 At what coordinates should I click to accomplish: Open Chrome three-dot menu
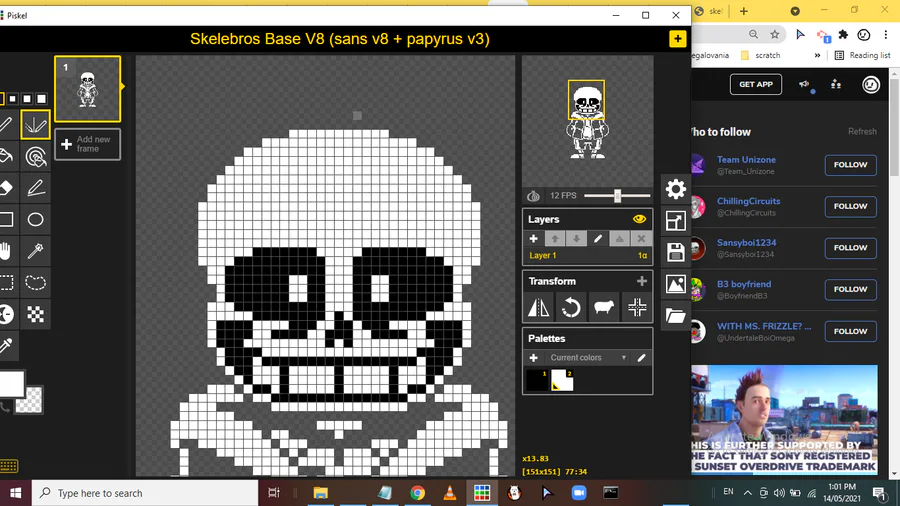pyautogui.click(x=886, y=35)
